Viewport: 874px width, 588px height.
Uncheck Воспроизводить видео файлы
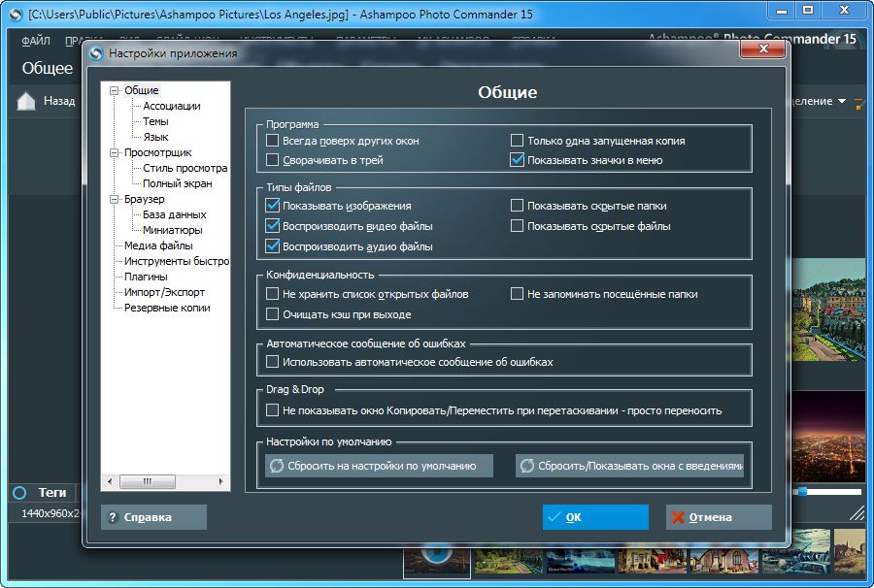click(x=273, y=226)
